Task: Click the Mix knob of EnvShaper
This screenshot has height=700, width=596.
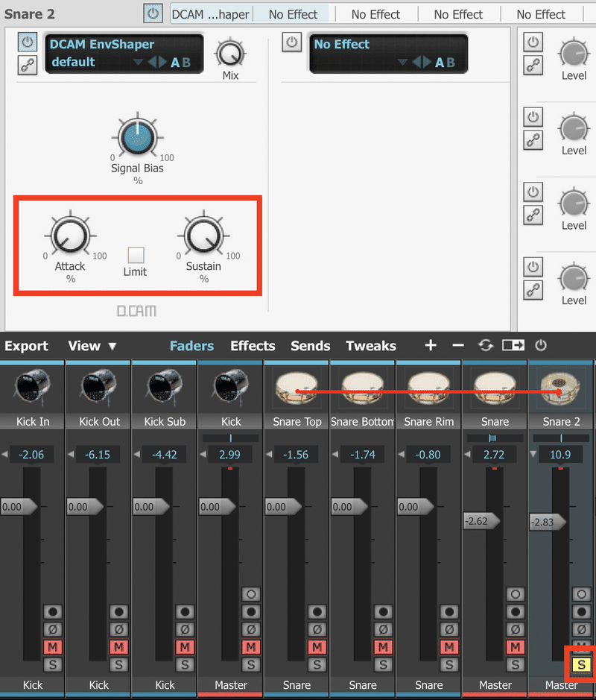Action: click(230, 54)
